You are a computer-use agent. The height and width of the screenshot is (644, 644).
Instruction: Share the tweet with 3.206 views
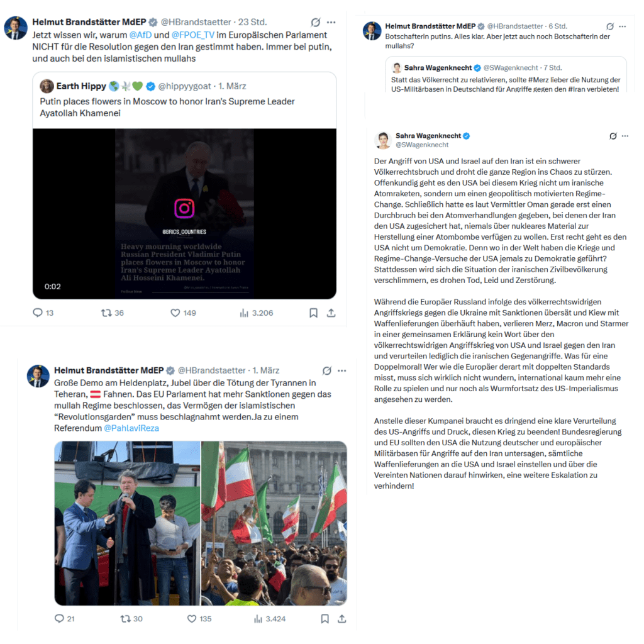point(331,313)
